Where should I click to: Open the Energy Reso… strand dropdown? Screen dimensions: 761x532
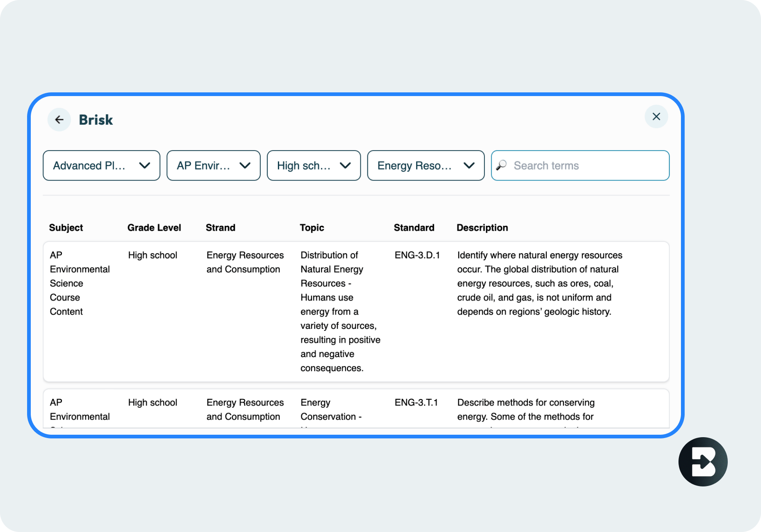coord(426,165)
